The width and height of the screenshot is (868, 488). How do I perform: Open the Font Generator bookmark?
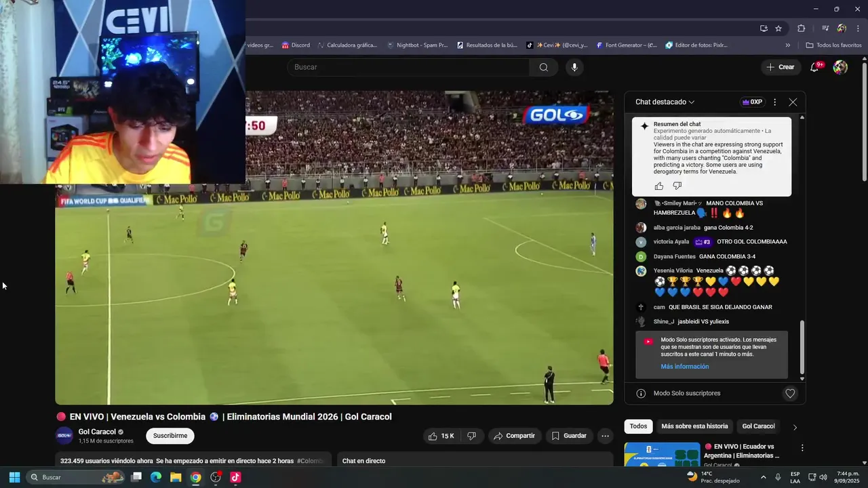coord(627,45)
